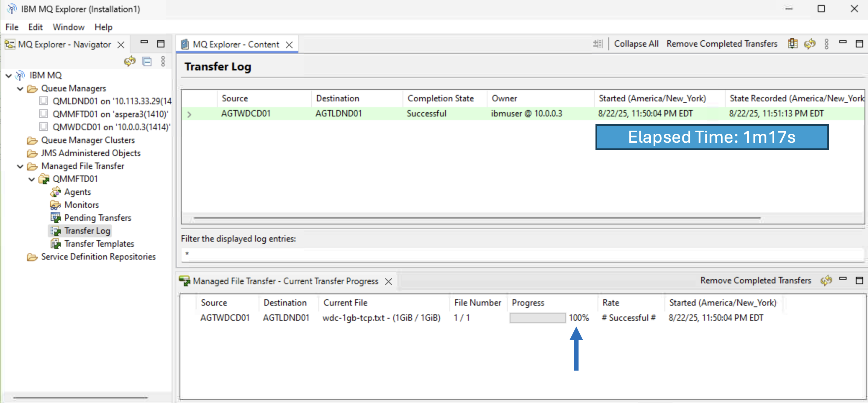Screen dimensions: 868x403
Task: Minimize the Current Transfer Progress panel
Action: pos(843,279)
